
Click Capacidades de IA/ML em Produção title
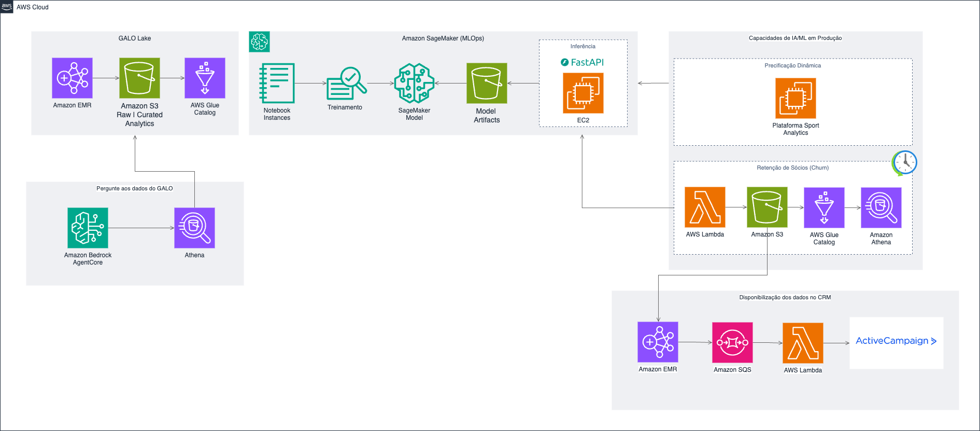click(x=795, y=38)
